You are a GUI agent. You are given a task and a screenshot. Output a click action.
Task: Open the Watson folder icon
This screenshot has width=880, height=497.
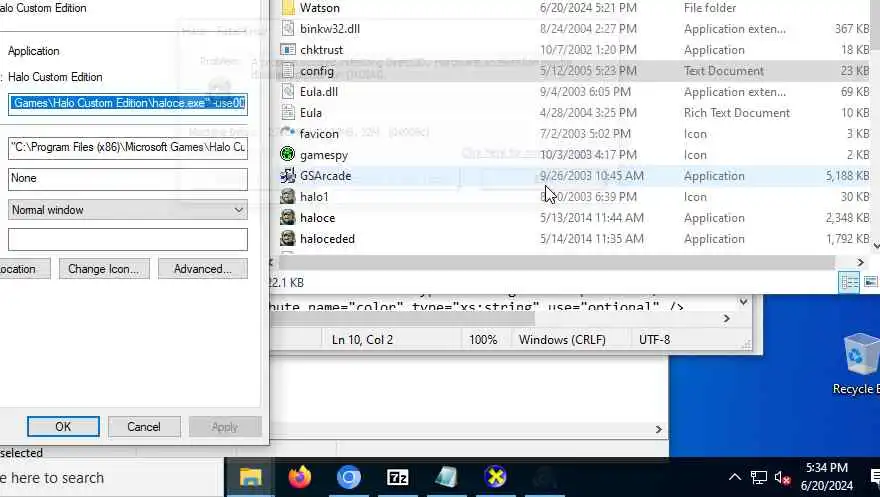pos(288,8)
